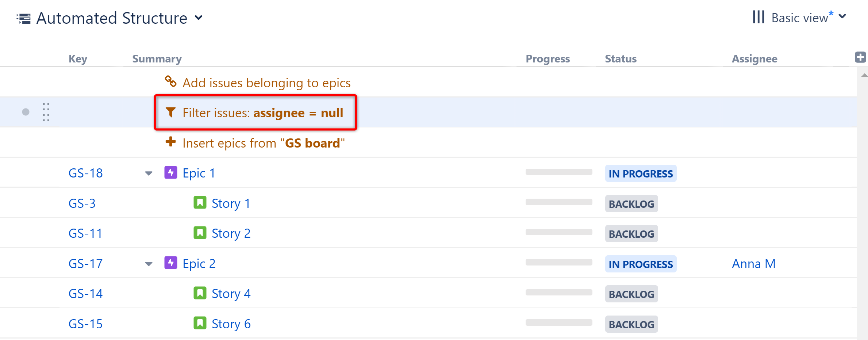The image size is (868, 340).
Task: Click the drag handle dots on the filter row
Action: 45,112
